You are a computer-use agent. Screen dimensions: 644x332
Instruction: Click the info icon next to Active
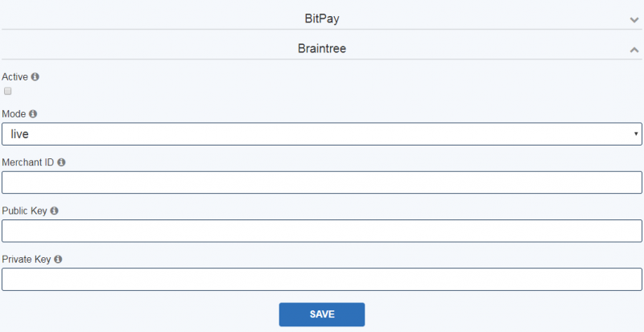tap(35, 76)
